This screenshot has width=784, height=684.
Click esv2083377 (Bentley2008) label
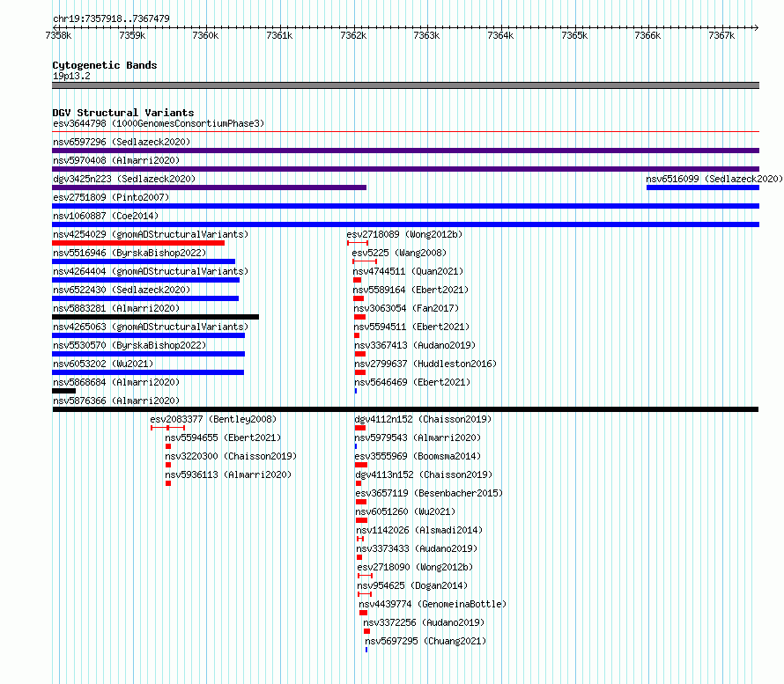pyautogui.click(x=213, y=419)
